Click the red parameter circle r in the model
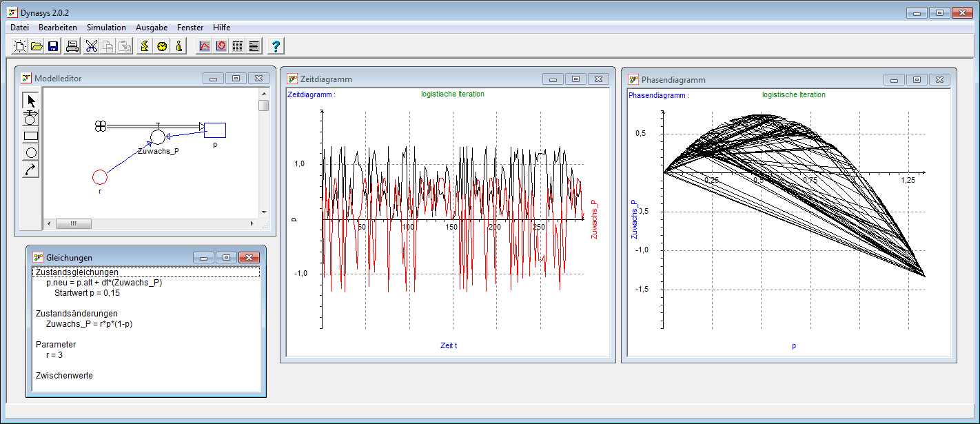Viewport: 980px width, 424px height. point(100,177)
